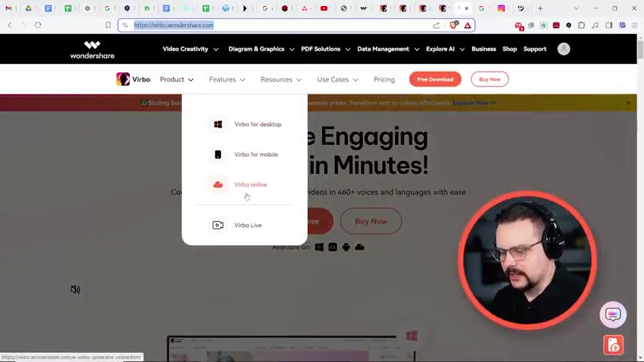Close the promotional banner
This screenshot has height=362, width=644.
(628, 103)
